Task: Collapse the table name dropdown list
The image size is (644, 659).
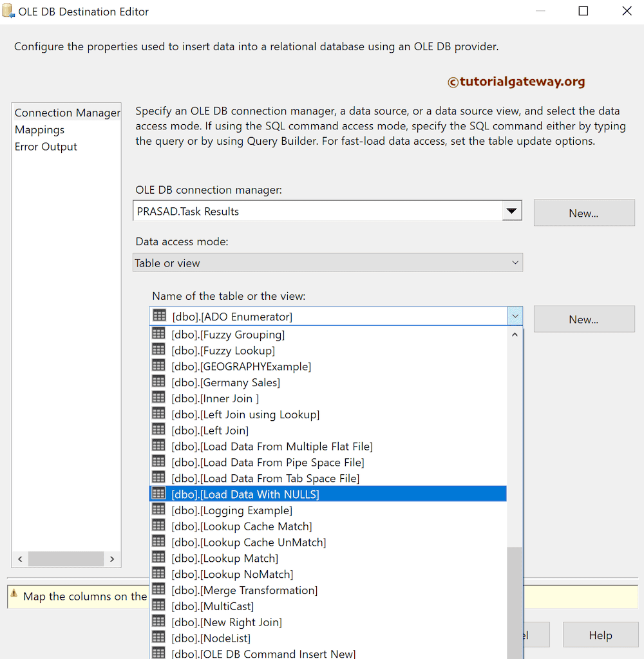Action: (x=515, y=316)
